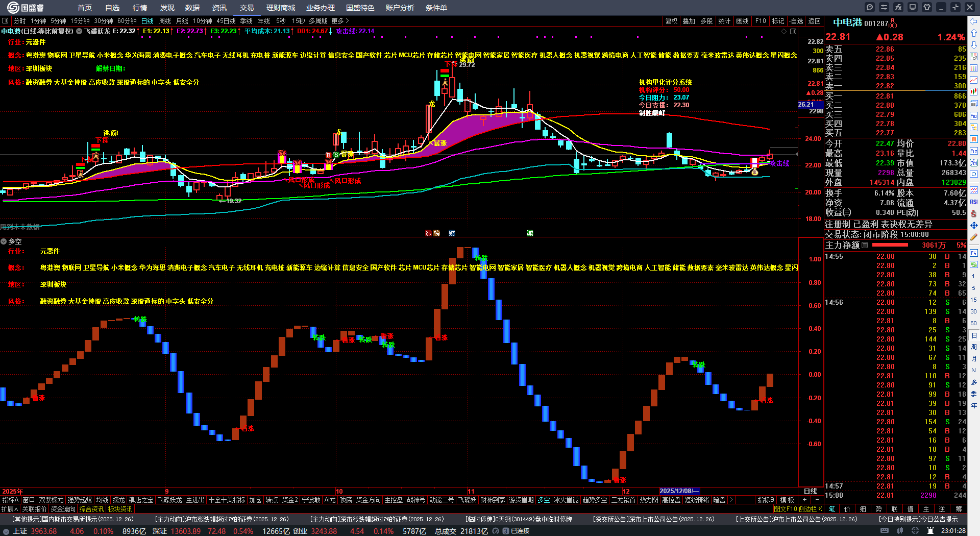Select the 分时 intraday view
Viewport: 980px width, 536px height.
[x=20, y=21]
